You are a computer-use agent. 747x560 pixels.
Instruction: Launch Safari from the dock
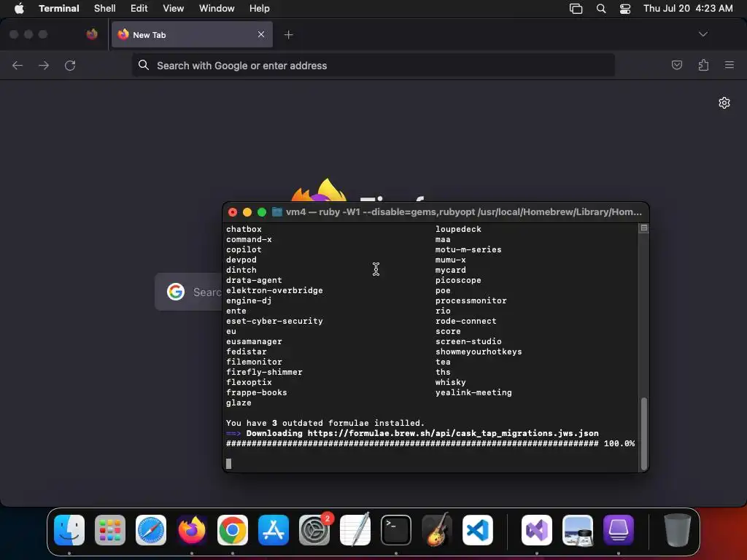pos(151,530)
